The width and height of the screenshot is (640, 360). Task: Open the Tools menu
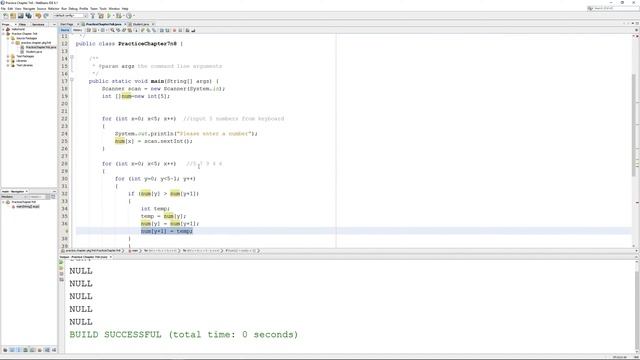point(103,9)
